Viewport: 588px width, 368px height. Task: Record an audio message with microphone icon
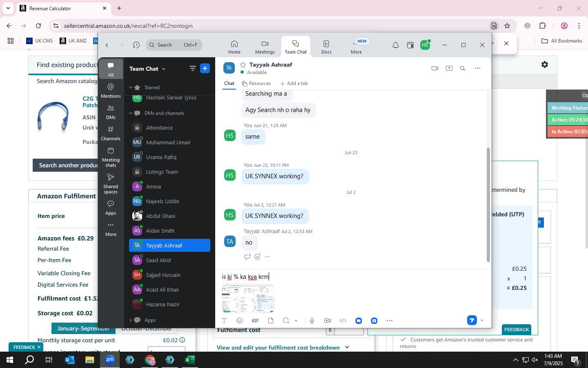312,321
